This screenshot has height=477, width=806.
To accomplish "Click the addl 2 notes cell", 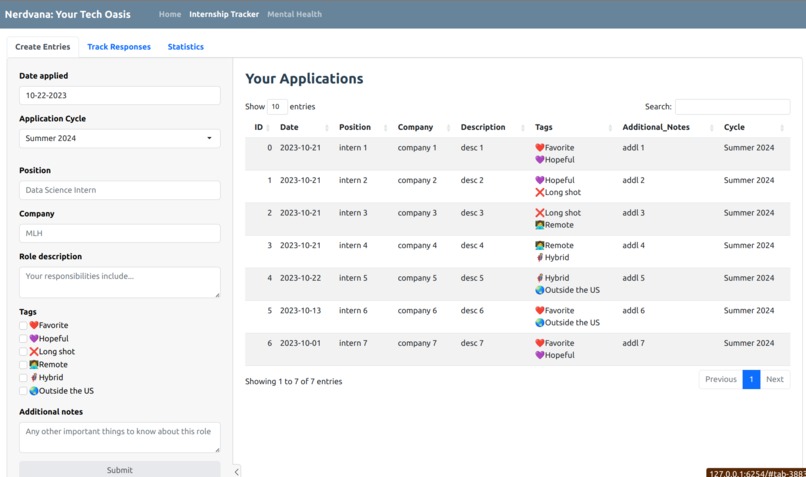I will [633, 180].
